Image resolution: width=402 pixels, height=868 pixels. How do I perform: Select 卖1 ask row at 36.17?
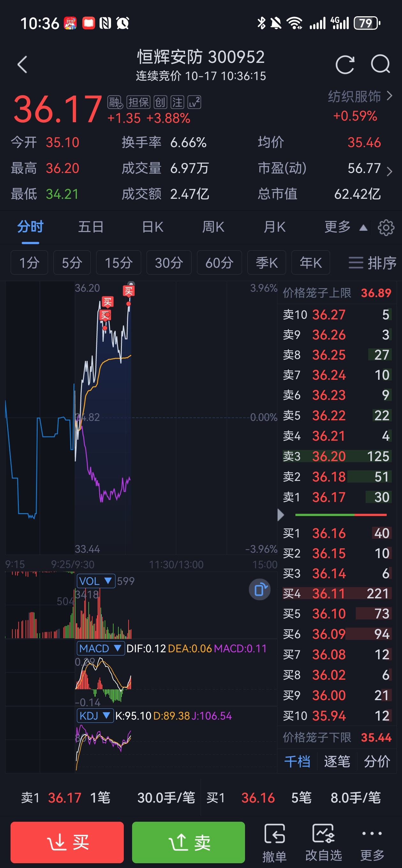pyautogui.click(x=337, y=497)
